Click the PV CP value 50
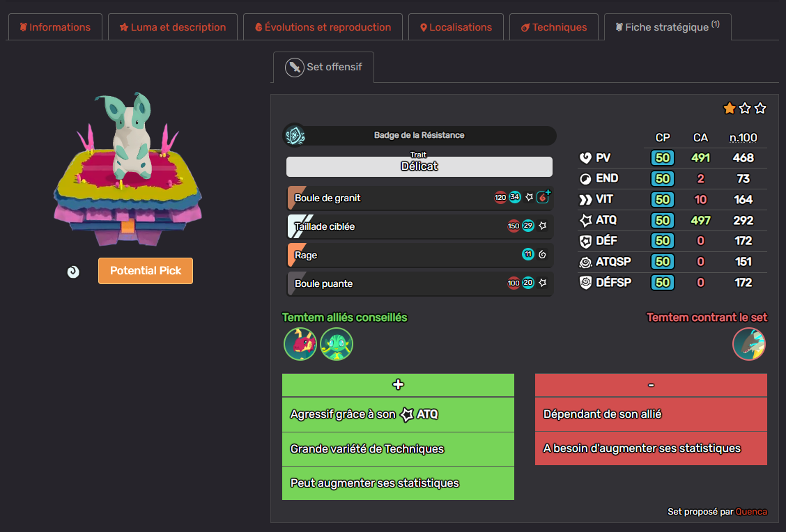 click(x=662, y=158)
